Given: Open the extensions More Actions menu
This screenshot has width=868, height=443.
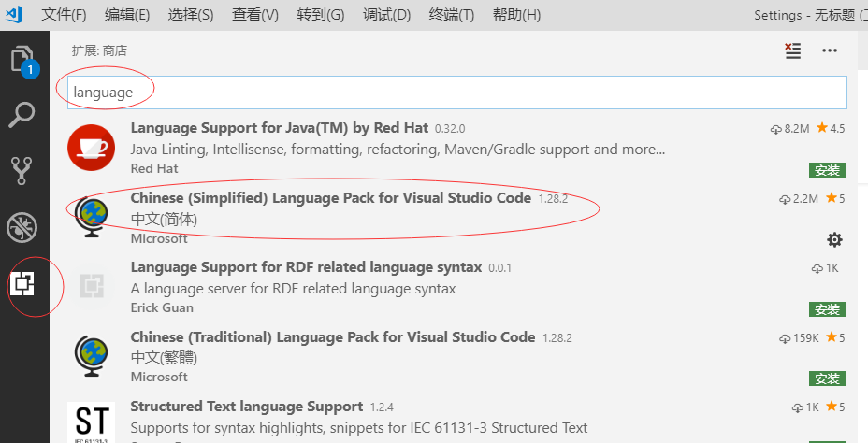Looking at the screenshot, I should tap(830, 50).
